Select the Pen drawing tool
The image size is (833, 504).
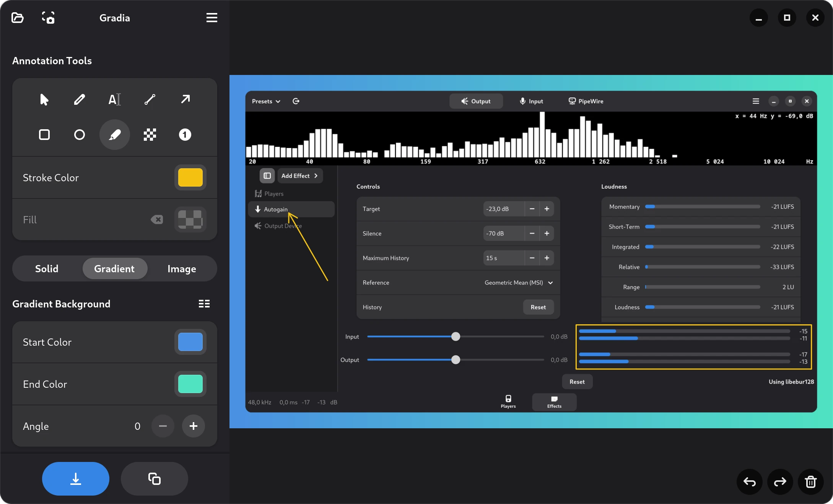80,99
